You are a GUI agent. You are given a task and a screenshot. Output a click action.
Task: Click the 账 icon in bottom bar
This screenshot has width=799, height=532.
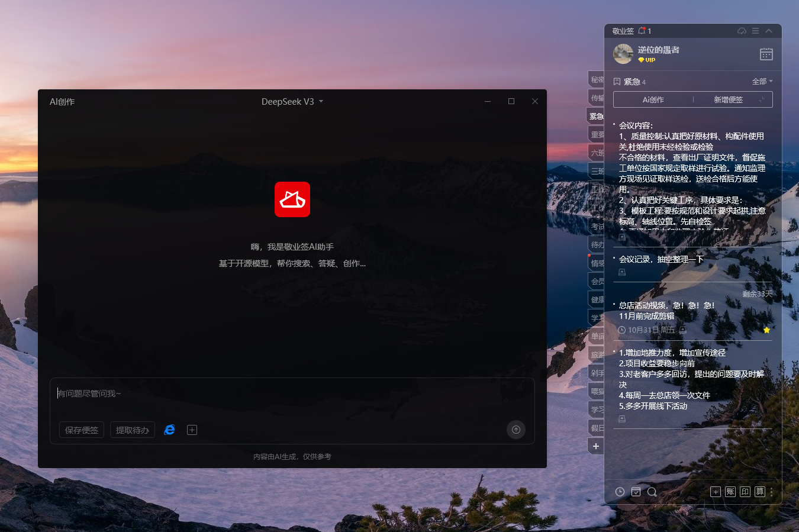tap(730, 492)
